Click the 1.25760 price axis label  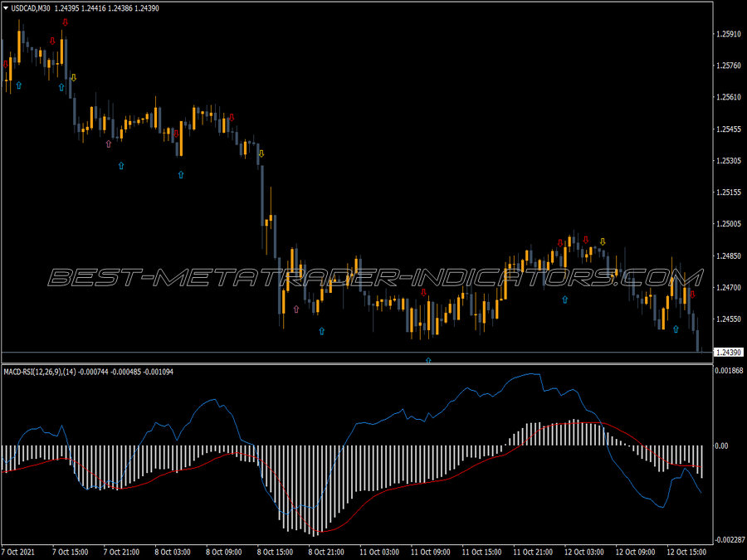coord(729,66)
